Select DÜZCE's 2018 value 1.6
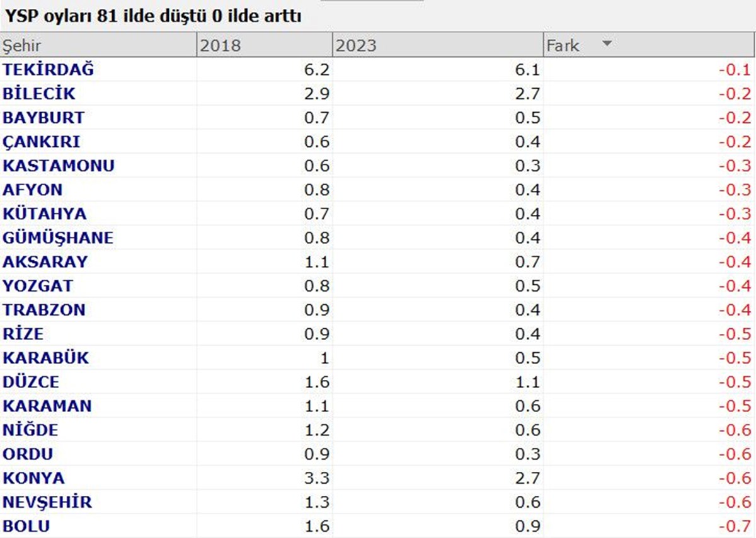Viewport: 756px width, 538px height. click(x=317, y=381)
